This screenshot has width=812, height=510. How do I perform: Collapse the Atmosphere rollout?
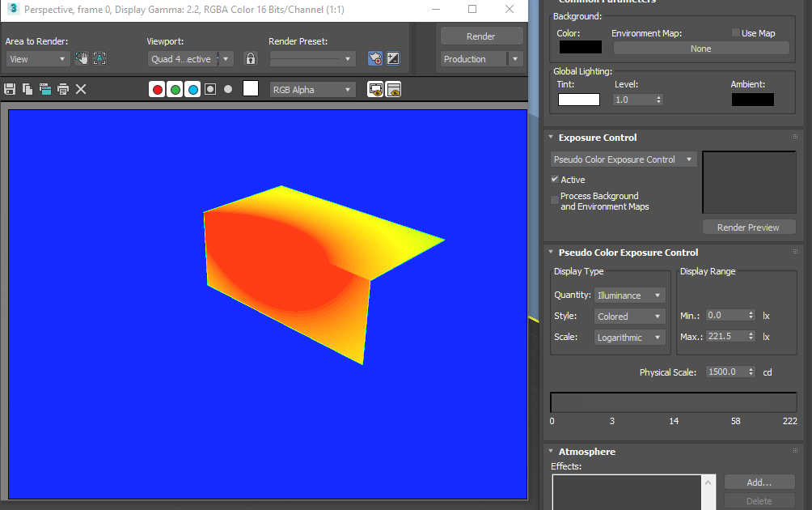pyautogui.click(x=551, y=452)
